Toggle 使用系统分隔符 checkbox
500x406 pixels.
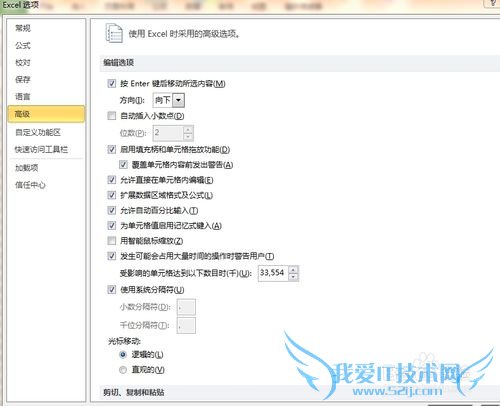(112, 290)
